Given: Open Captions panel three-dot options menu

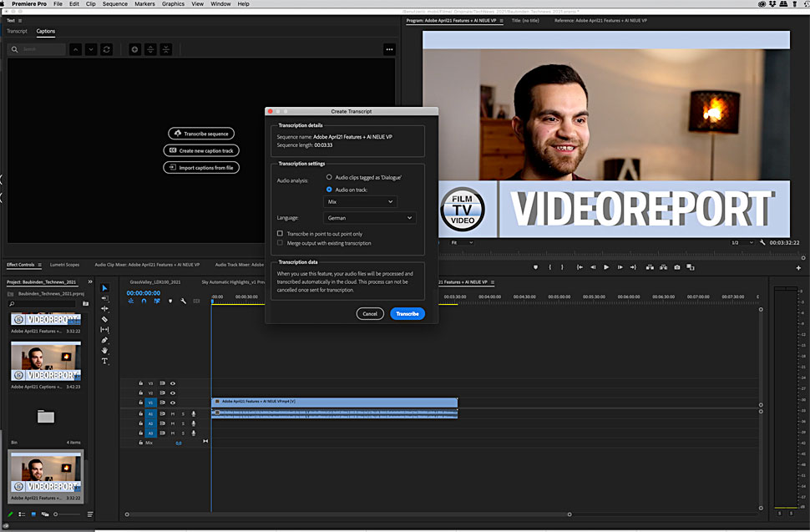Looking at the screenshot, I should click(x=389, y=49).
